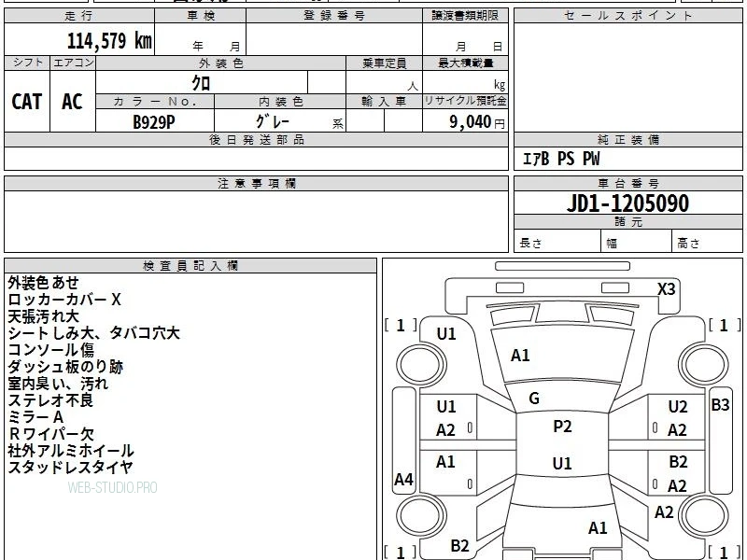This screenshot has height=560, width=747.
Task: Select inspector note 室内臭い、汚れ
Action: pyautogui.click(x=58, y=384)
